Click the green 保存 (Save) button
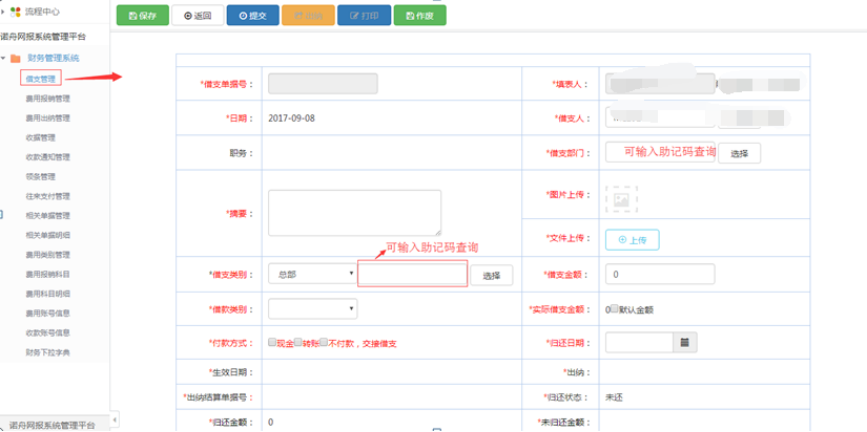 click(x=142, y=16)
